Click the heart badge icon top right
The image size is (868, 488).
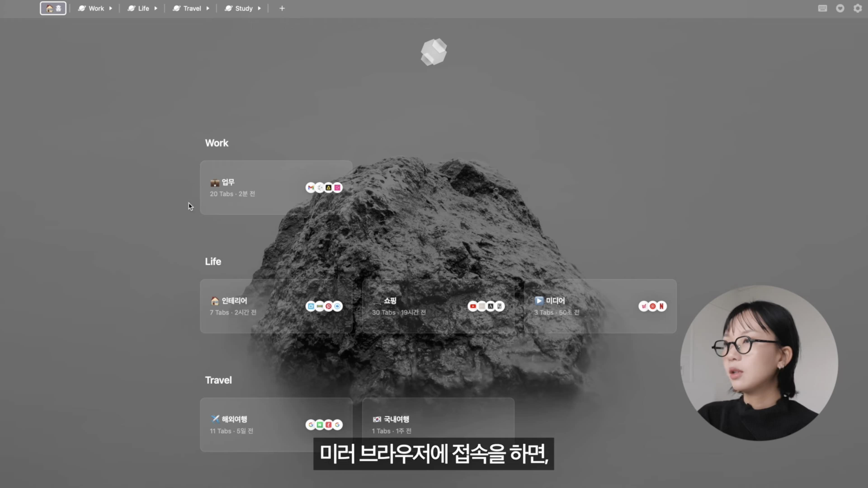point(840,8)
